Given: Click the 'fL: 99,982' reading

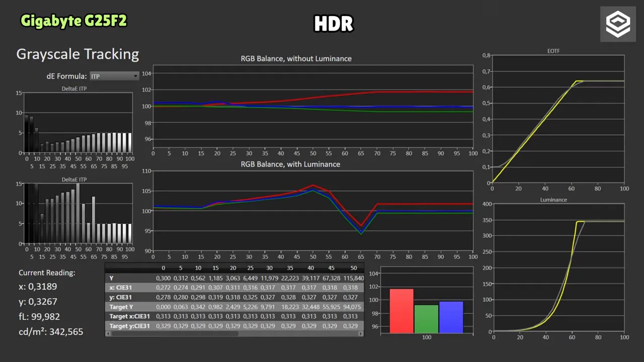Looking at the screenshot, I should click(39, 317).
